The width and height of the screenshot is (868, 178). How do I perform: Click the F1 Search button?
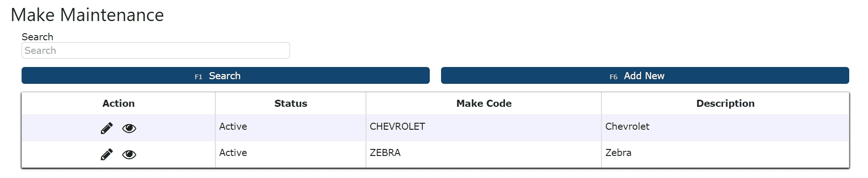point(226,75)
